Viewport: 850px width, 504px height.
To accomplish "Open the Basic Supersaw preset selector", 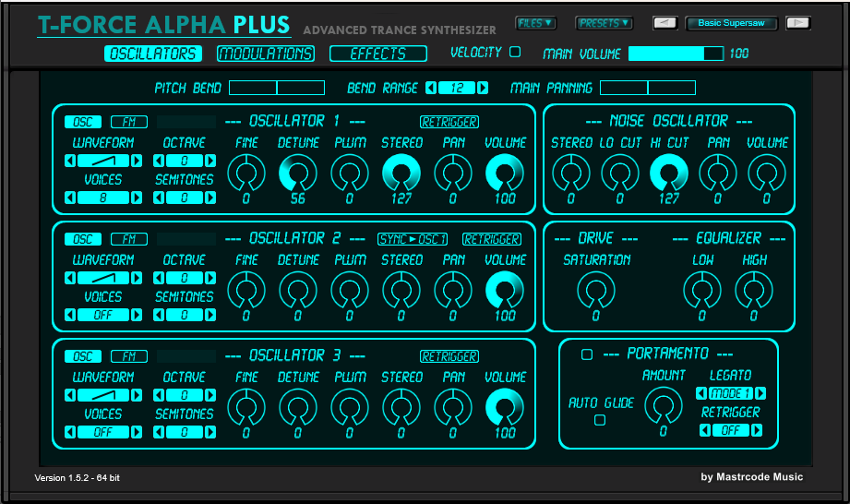I will tap(731, 23).
